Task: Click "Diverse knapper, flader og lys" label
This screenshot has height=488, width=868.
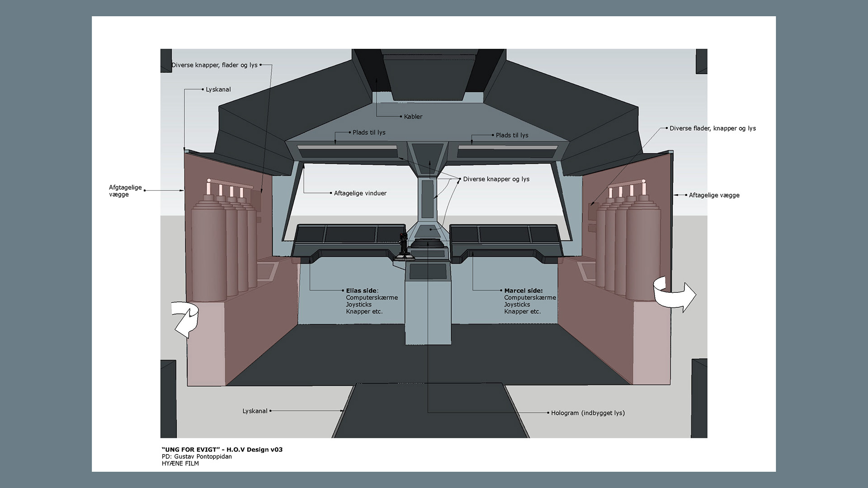Action: click(x=214, y=65)
